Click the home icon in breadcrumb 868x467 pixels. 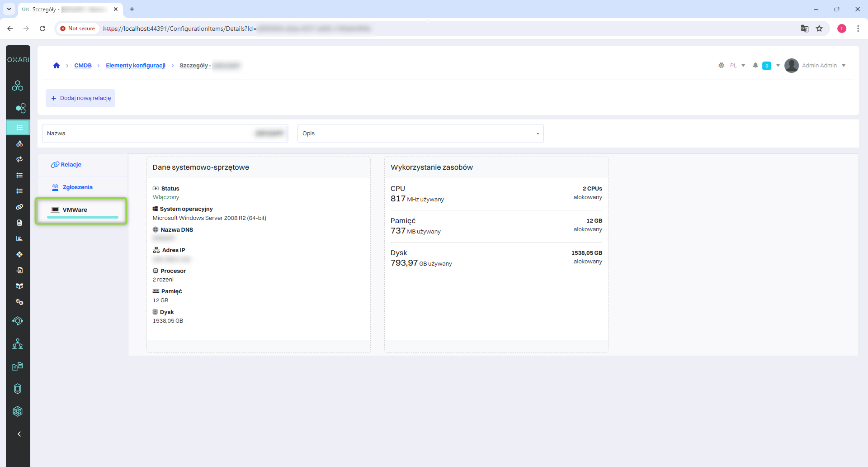(57, 66)
